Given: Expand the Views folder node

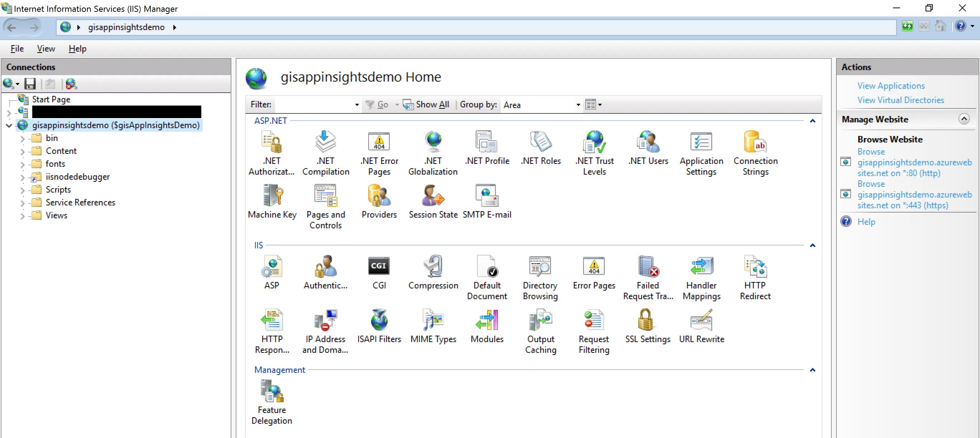Looking at the screenshot, I should [22, 216].
